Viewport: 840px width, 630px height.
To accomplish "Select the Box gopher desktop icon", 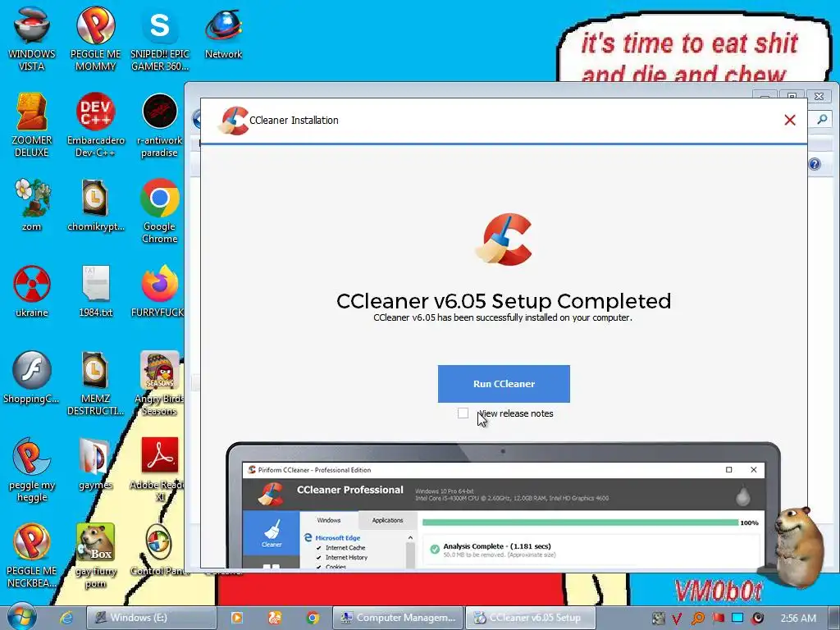I will click(95, 555).
